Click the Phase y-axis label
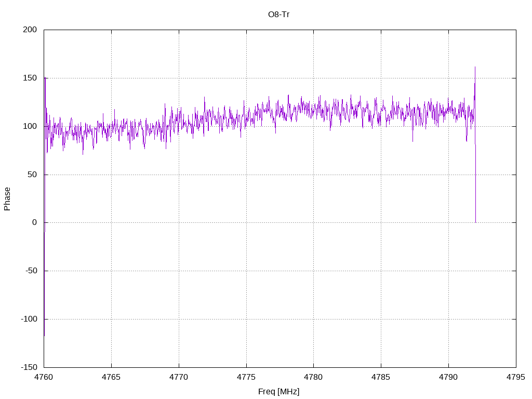The image size is (532, 399). (7, 199)
